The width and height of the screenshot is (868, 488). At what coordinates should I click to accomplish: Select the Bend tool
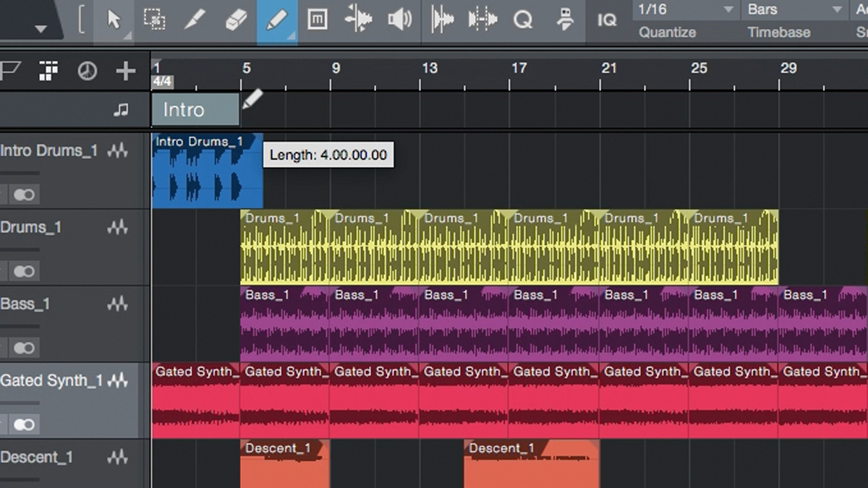click(x=359, y=20)
